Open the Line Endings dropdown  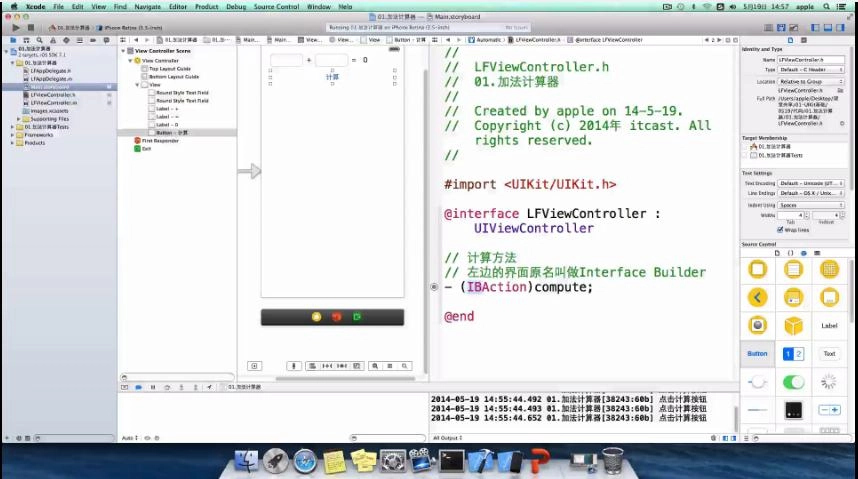(x=811, y=193)
